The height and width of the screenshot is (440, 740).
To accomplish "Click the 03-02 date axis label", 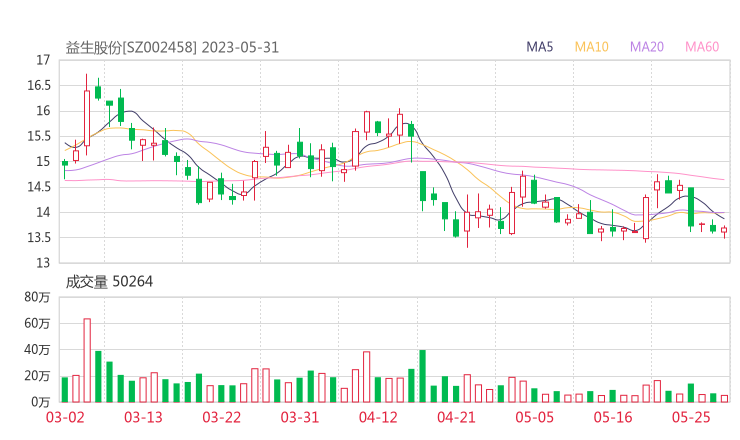I will 65,418.
